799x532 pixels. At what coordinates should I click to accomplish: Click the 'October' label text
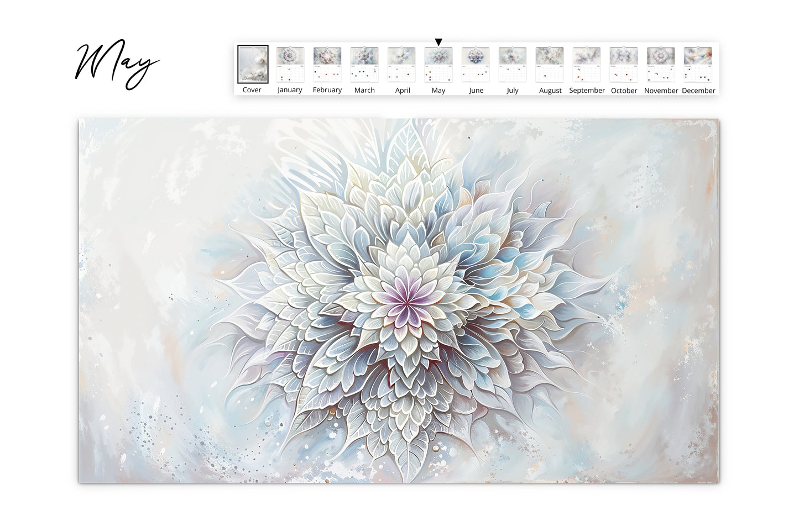[624, 91]
